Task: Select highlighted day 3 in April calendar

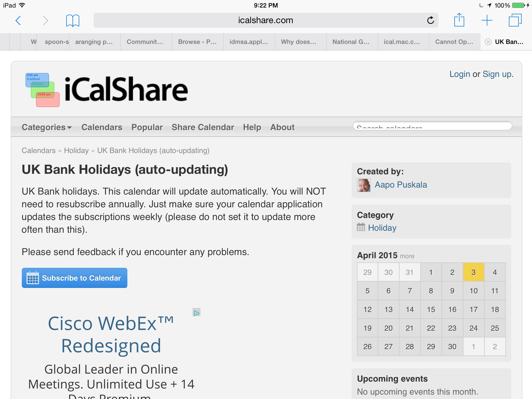Action: (x=473, y=272)
